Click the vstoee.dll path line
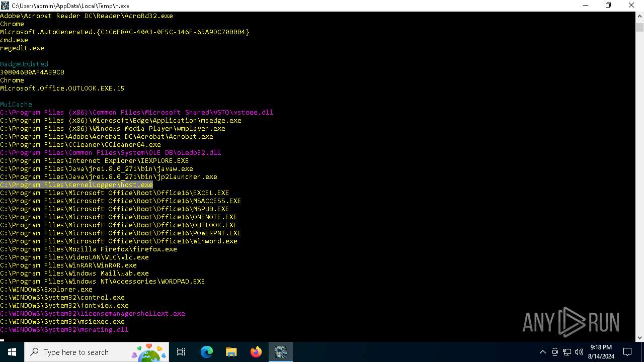The height and width of the screenshot is (362, 644). point(137,113)
